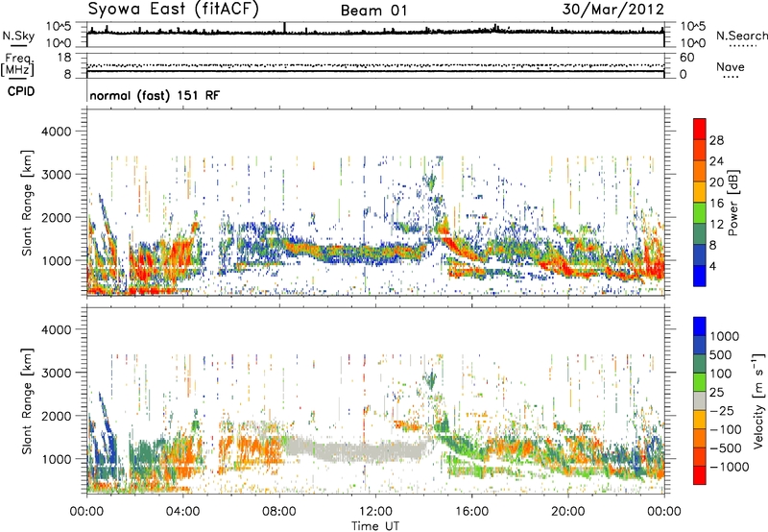The width and height of the screenshot is (768, 532).
Task: Click the "Power [dB]" colorbar title
Action: [x=733, y=203]
